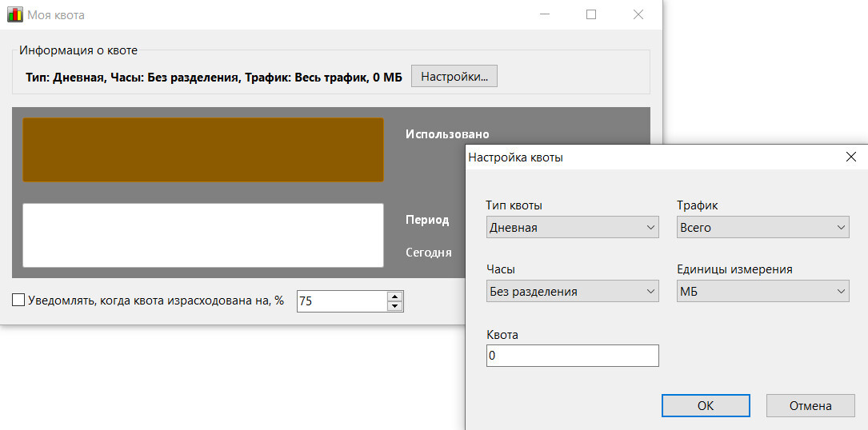Click the Настройка квоты dialog title
Image resolution: width=868 pixels, height=430 pixels.
point(515,157)
